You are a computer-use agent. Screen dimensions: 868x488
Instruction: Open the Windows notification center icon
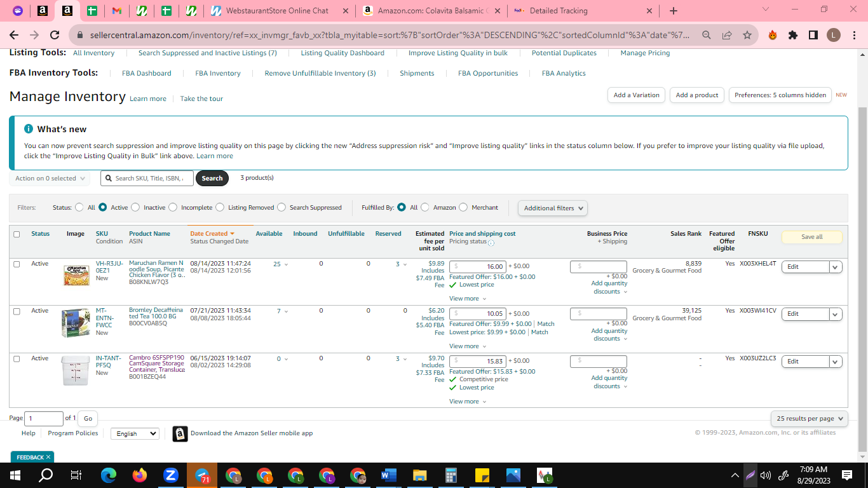(847, 475)
